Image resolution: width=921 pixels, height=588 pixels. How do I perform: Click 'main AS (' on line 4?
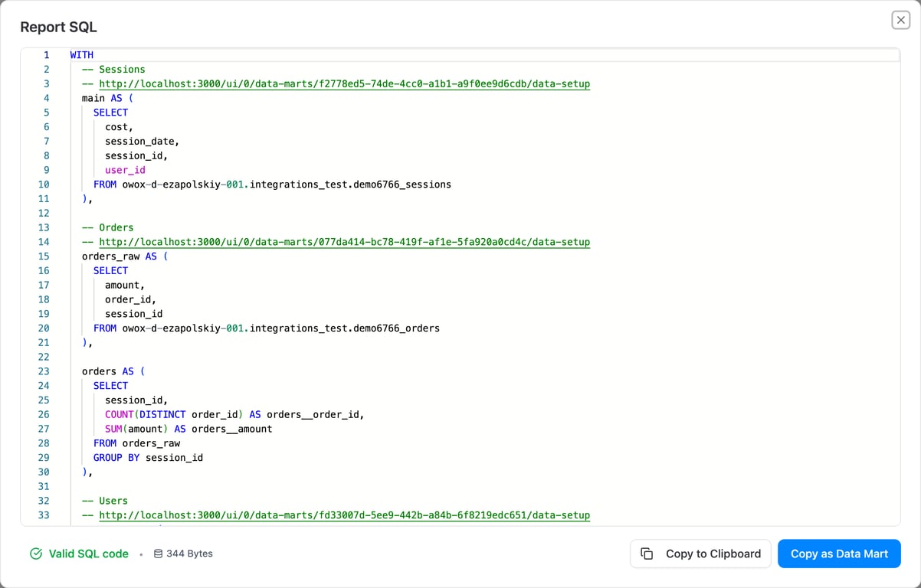[x=108, y=98]
